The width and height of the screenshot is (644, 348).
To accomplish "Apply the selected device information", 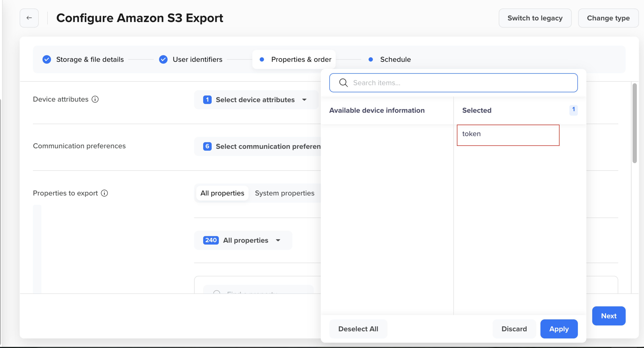I will 559,329.
